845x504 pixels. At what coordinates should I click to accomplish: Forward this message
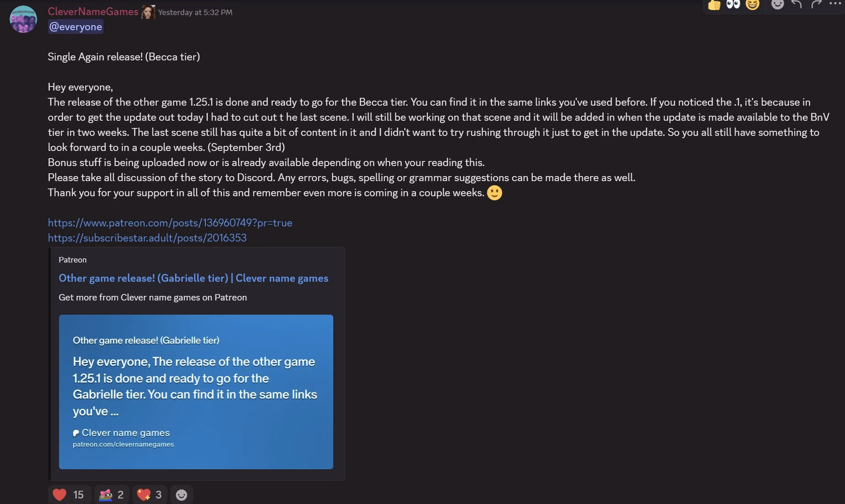point(816,5)
